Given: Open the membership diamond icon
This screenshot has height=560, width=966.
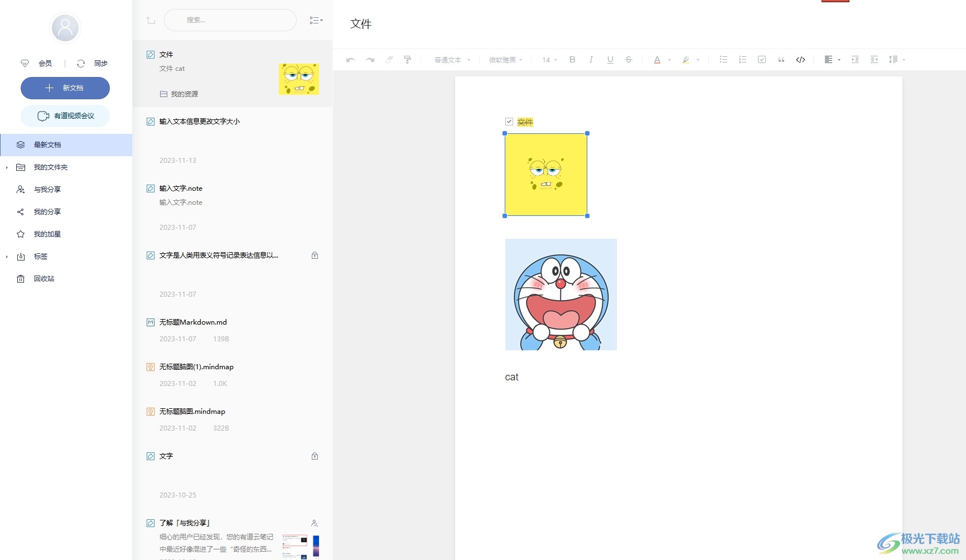Looking at the screenshot, I should (25, 64).
